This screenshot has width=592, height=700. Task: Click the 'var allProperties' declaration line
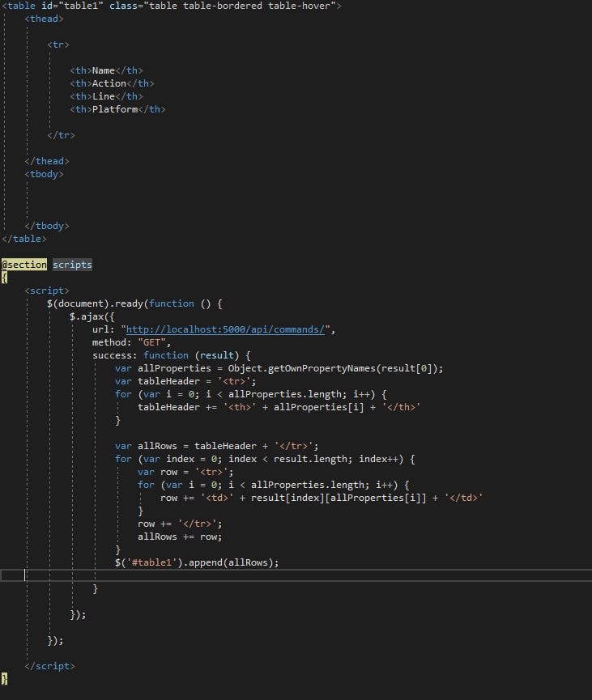click(x=279, y=368)
